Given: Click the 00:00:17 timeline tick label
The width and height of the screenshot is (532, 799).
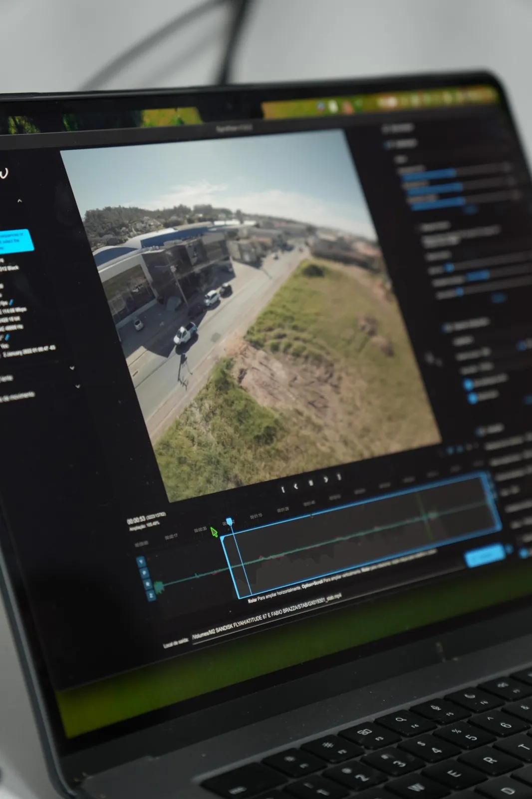Looking at the screenshot, I should tap(171, 536).
